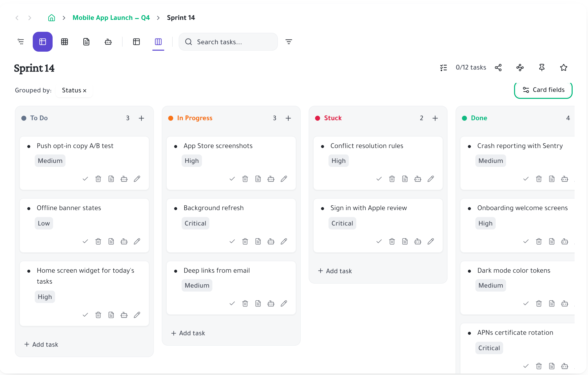Open the document view icon
588x375 pixels.
pos(86,42)
